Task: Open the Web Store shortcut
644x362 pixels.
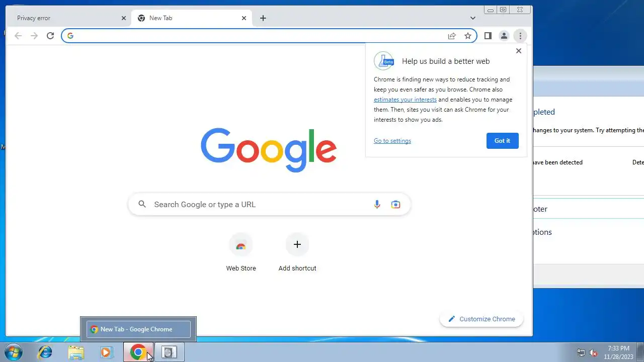Action: pos(241,245)
